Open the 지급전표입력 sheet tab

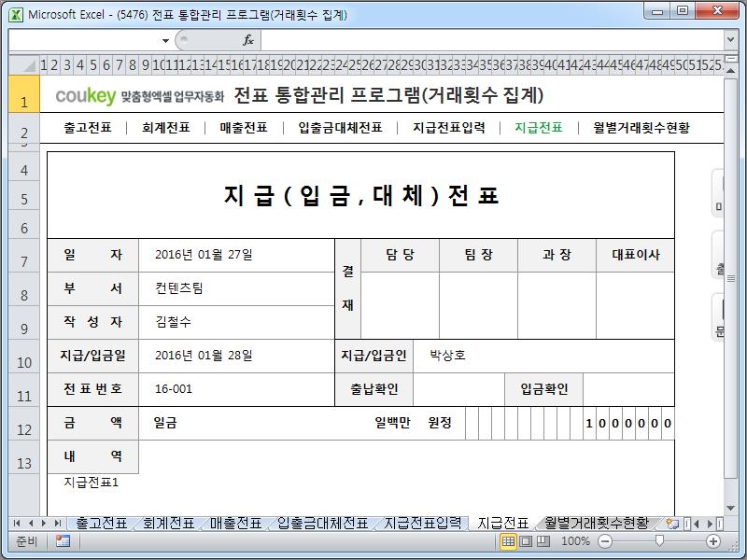(423, 524)
